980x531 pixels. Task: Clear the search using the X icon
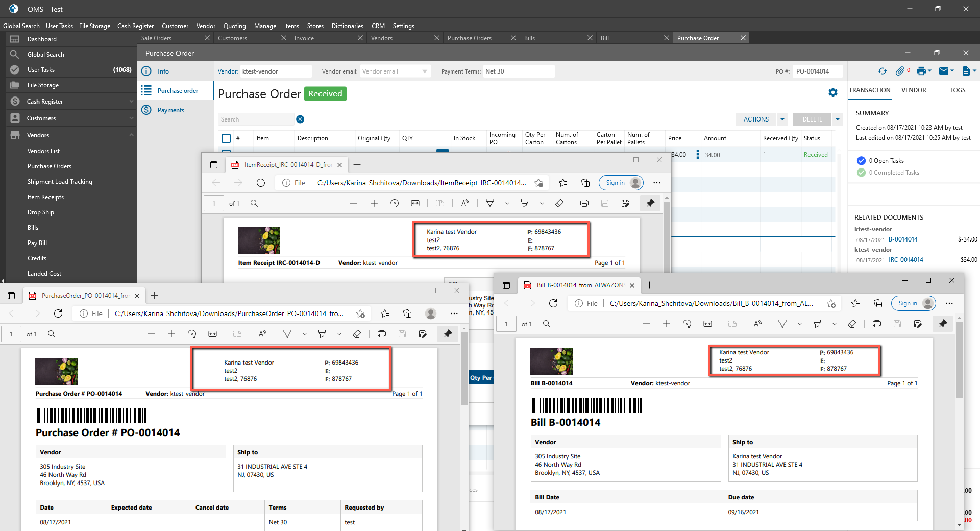click(x=300, y=119)
